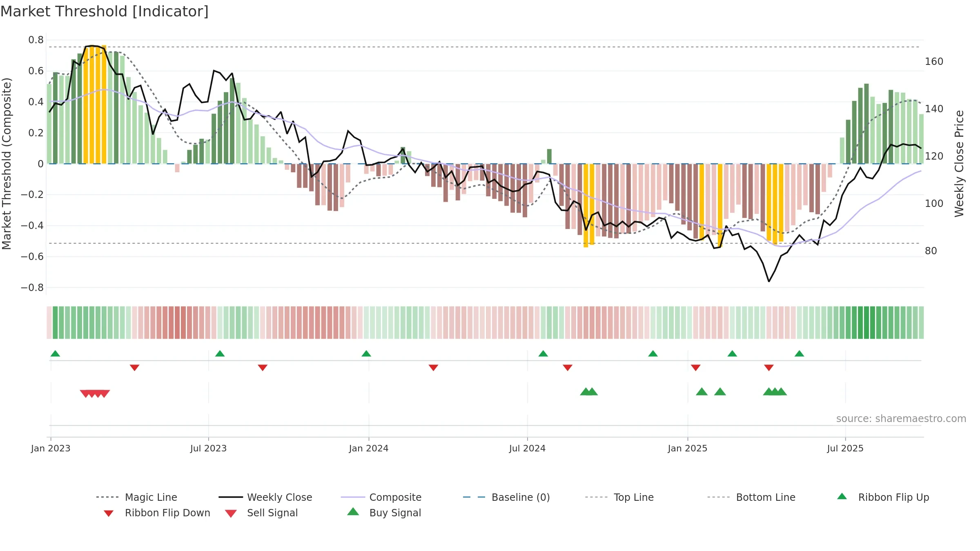
Task: Click the '0.4' left axis tick label
Action: pyautogui.click(x=36, y=102)
